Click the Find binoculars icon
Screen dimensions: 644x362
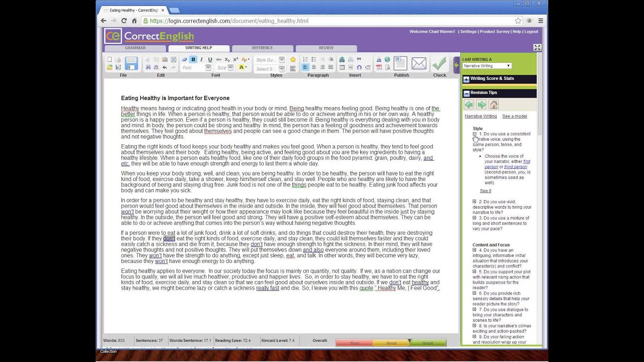coord(148,67)
